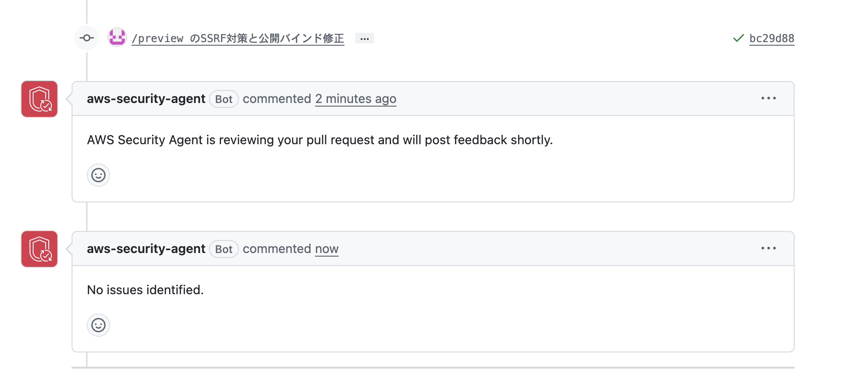Open the kebab menu on the second comment
The height and width of the screenshot is (369, 868).
tap(769, 249)
